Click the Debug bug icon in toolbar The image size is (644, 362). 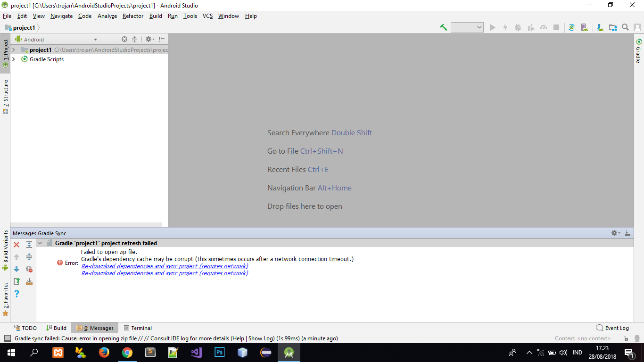tap(518, 27)
